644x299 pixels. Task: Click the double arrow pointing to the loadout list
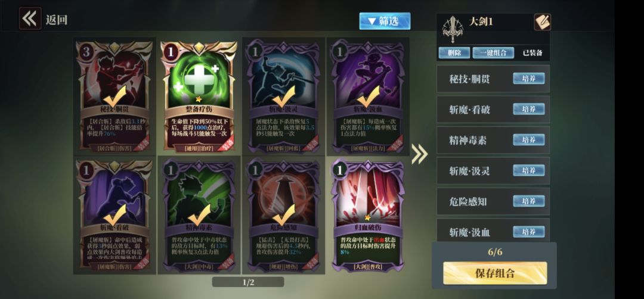click(419, 154)
